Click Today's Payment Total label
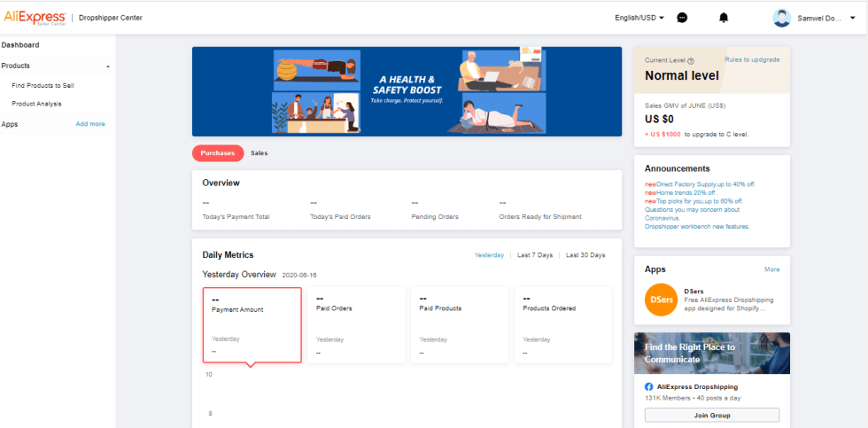The width and height of the screenshot is (868, 428). point(236,217)
